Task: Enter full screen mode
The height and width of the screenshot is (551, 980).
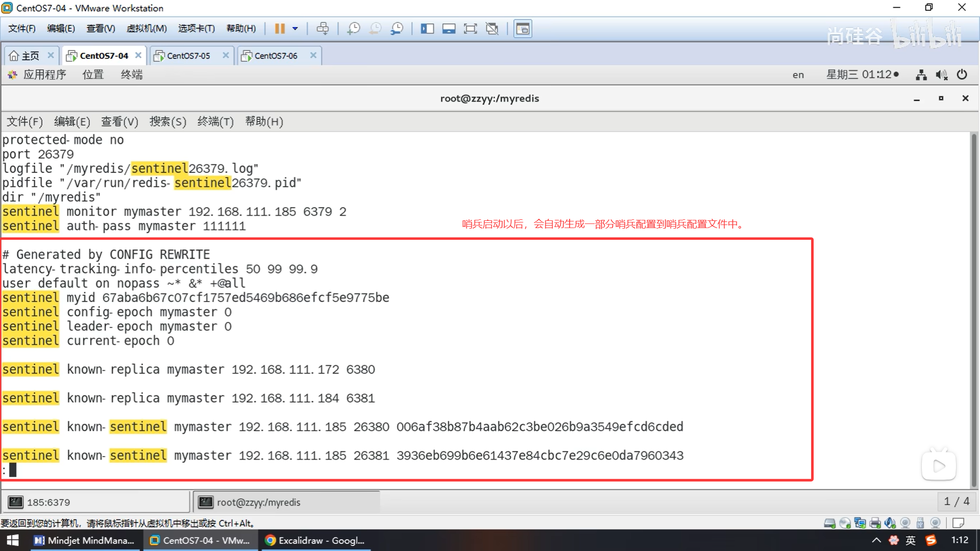Action: (x=470, y=29)
